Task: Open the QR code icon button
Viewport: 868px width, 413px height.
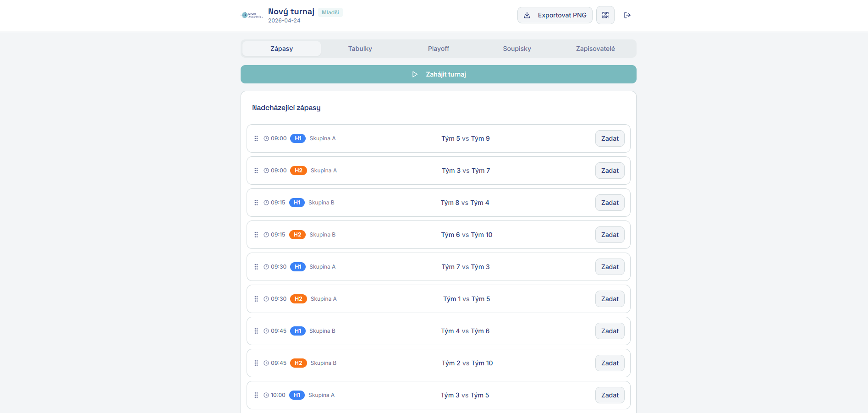Action: coord(605,15)
